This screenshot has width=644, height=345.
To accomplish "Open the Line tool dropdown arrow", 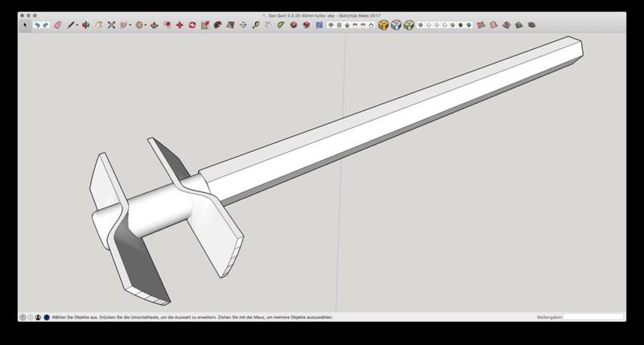I will pos(76,25).
